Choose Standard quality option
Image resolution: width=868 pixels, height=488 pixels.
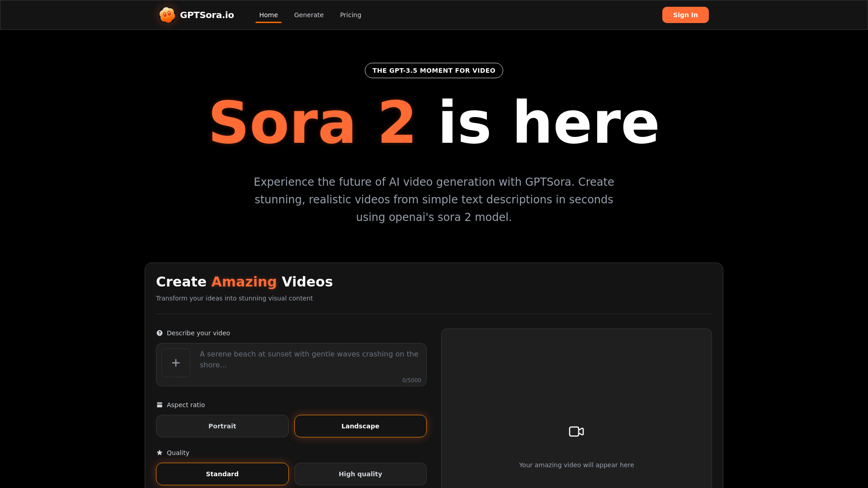222,474
